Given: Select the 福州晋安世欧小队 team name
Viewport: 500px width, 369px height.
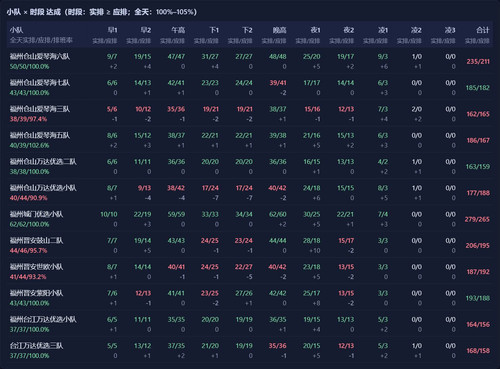Looking at the screenshot, I should 37,267.
